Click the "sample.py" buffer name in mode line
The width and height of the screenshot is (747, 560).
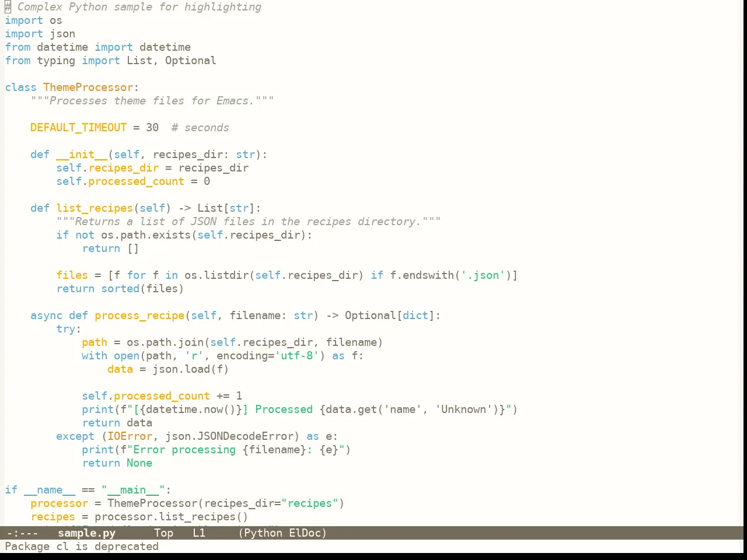86,533
